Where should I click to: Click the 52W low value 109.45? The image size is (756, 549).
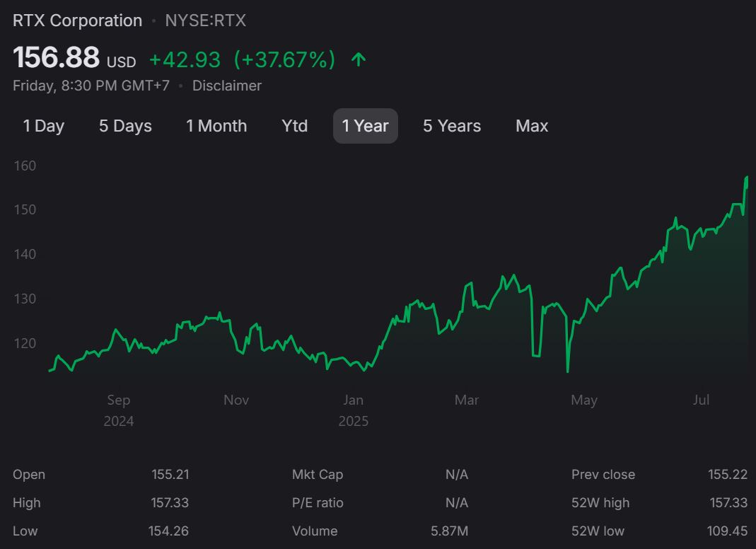pos(727,531)
